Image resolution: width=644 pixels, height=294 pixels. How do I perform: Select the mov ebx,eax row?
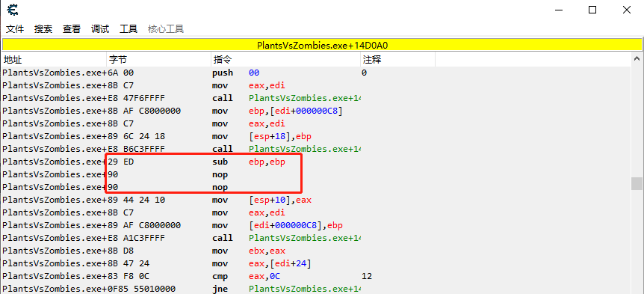click(315, 251)
